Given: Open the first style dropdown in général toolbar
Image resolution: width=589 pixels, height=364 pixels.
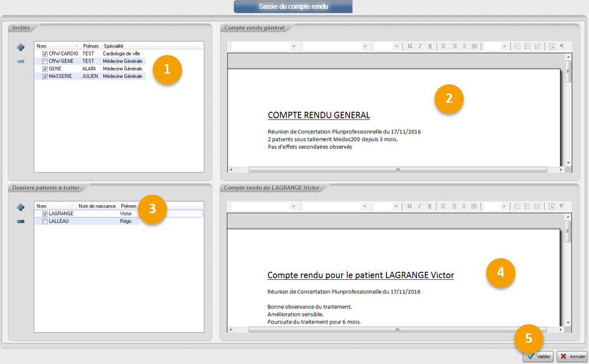Looking at the screenshot, I should [x=294, y=47].
